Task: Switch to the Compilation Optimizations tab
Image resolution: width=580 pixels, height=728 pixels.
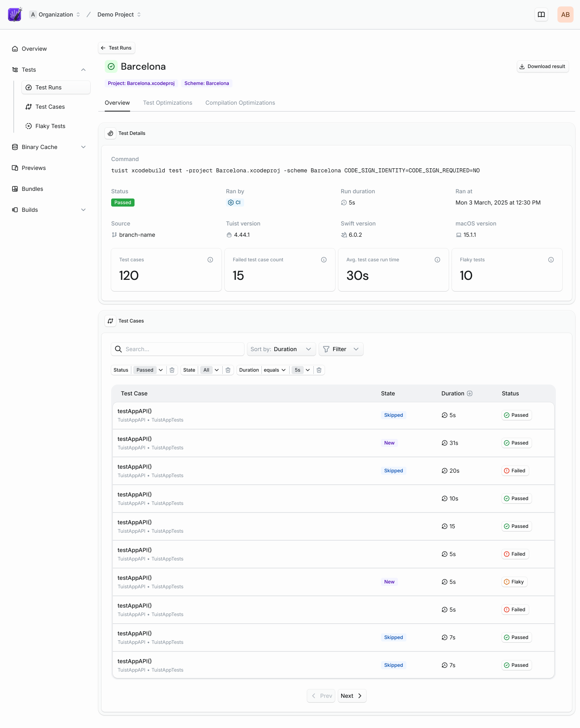Action: 240,103
